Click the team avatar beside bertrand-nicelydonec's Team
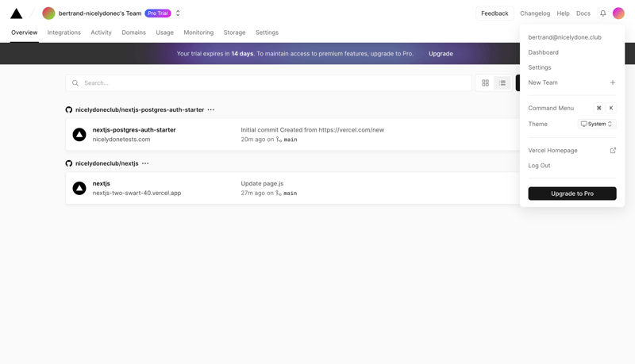The image size is (635, 364). pos(48,13)
